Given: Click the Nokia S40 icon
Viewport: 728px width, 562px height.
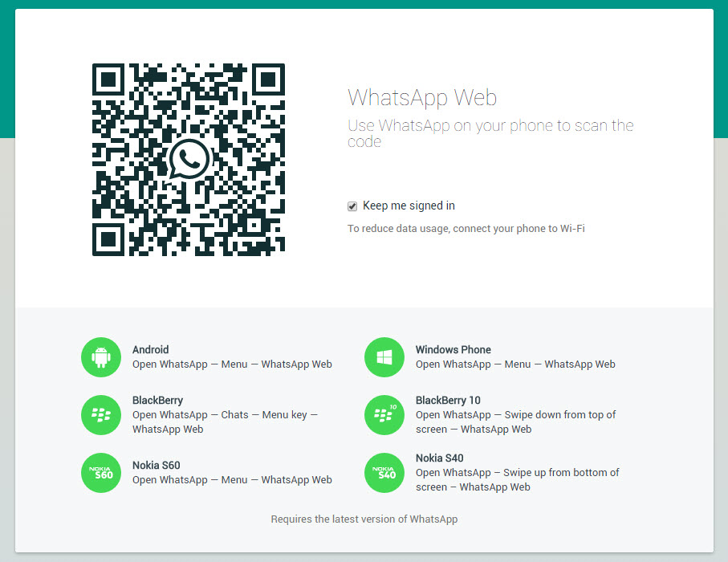Looking at the screenshot, I should pyautogui.click(x=384, y=473).
